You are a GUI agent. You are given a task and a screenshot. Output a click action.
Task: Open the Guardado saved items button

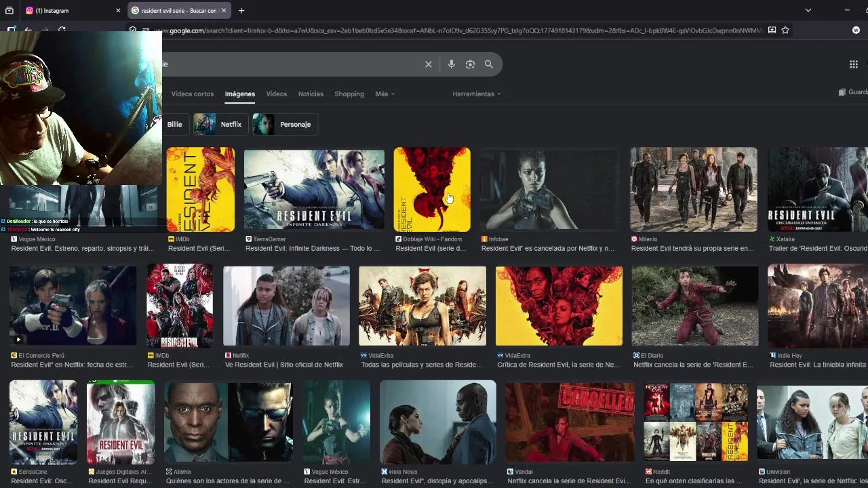click(x=853, y=92)
